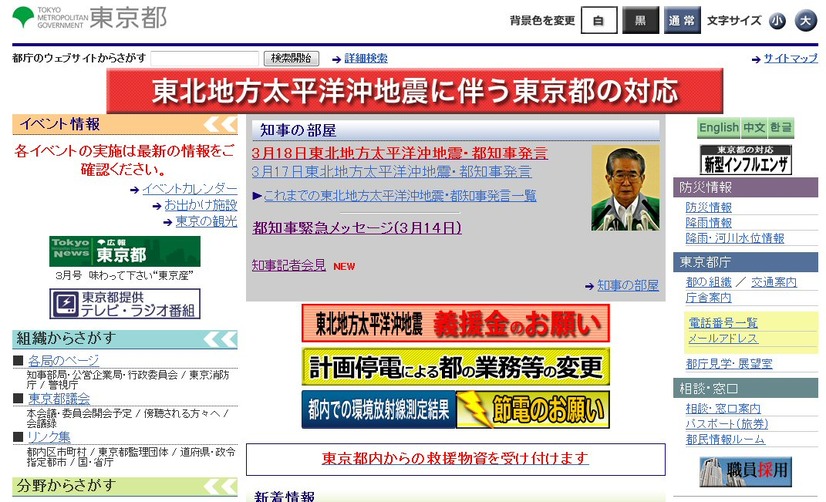
Task: Open the 新型インフルエンザ banner
Action: click(745, 160)
